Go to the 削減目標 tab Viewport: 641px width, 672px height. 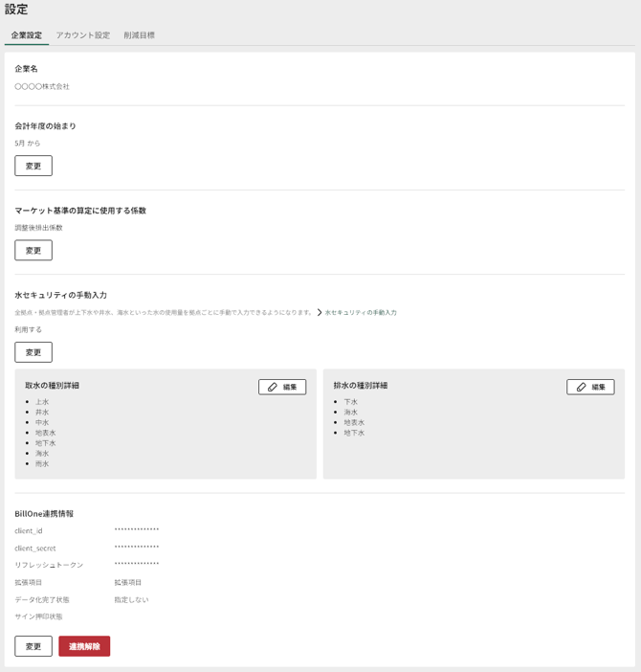coord(139,35)
